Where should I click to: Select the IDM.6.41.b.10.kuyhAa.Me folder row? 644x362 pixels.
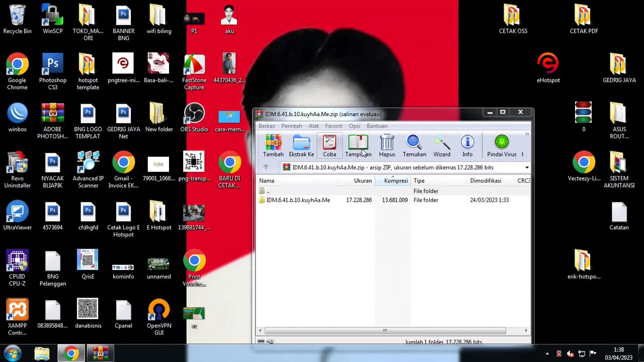pyautogui.click(x=393, y=200)
